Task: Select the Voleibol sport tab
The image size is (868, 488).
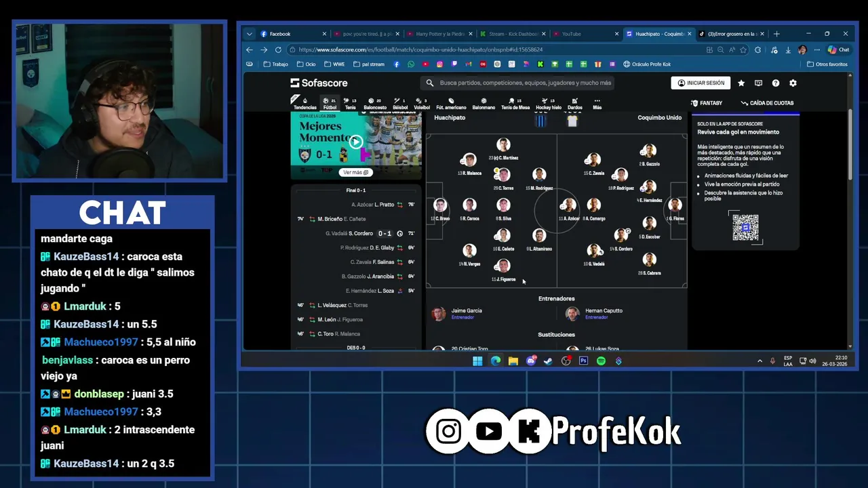Action: point(422,104)
